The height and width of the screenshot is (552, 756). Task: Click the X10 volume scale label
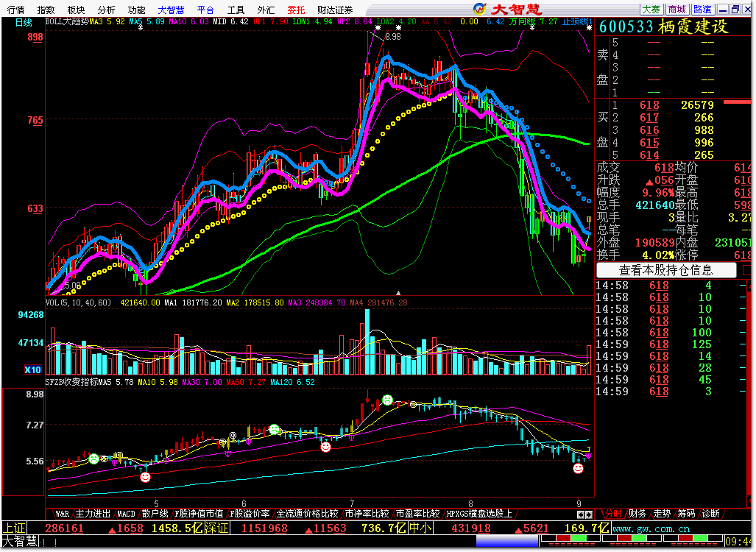[x=33, y=369]
